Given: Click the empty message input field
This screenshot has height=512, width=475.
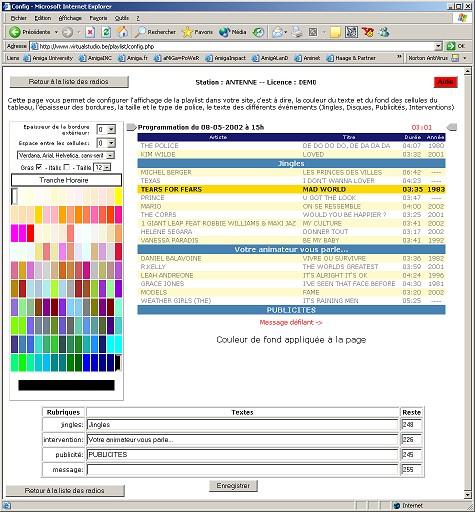Looking at the screenshot, I should coord(242,470).
